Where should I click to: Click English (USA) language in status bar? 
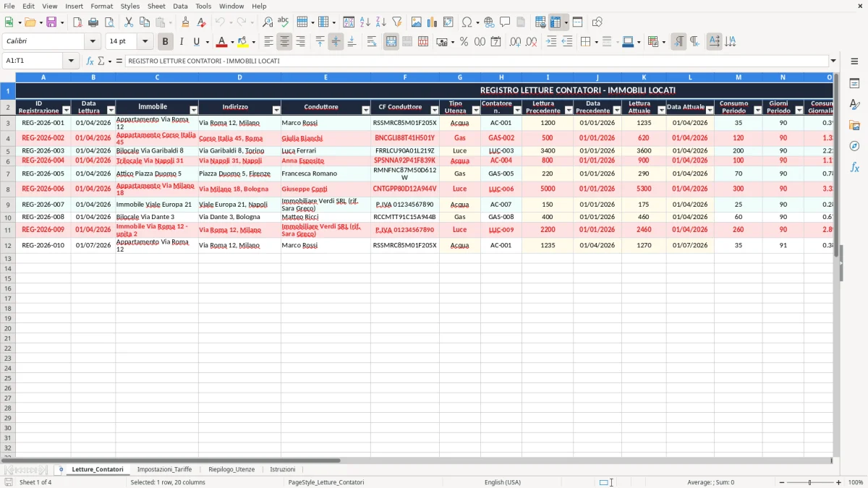(502, 482)
